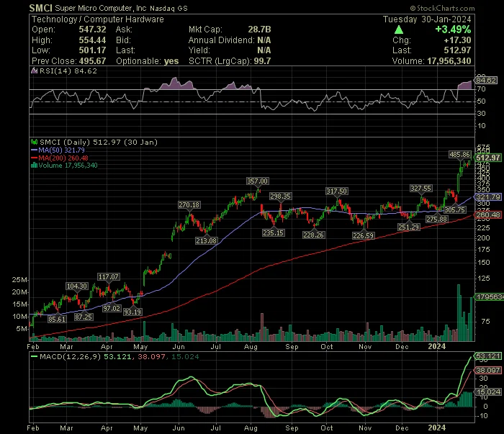Click the 'MACD(12,26,9)' indicator label

point(70,356)
